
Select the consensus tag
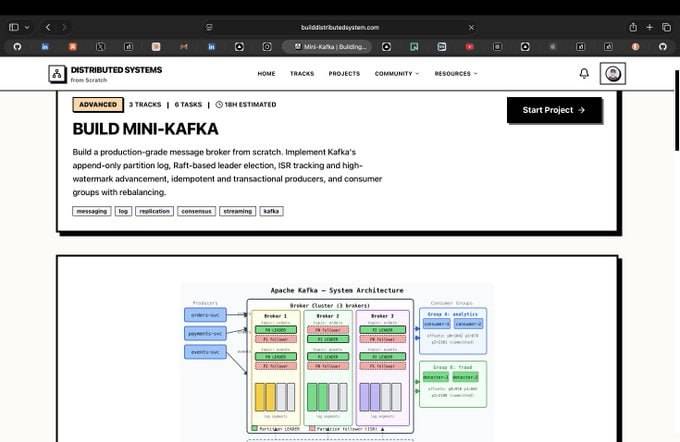(x=196, y=211)
